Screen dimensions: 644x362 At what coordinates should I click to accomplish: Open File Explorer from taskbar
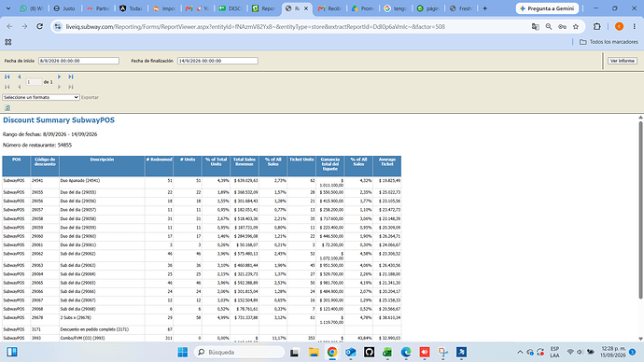tap(314, 352)
